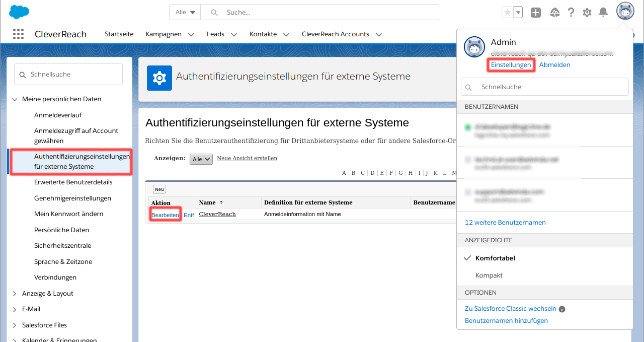Click the Admin profile picture in the panel
The height and width of the screenshot is (342, 644).
click(474, 47)
